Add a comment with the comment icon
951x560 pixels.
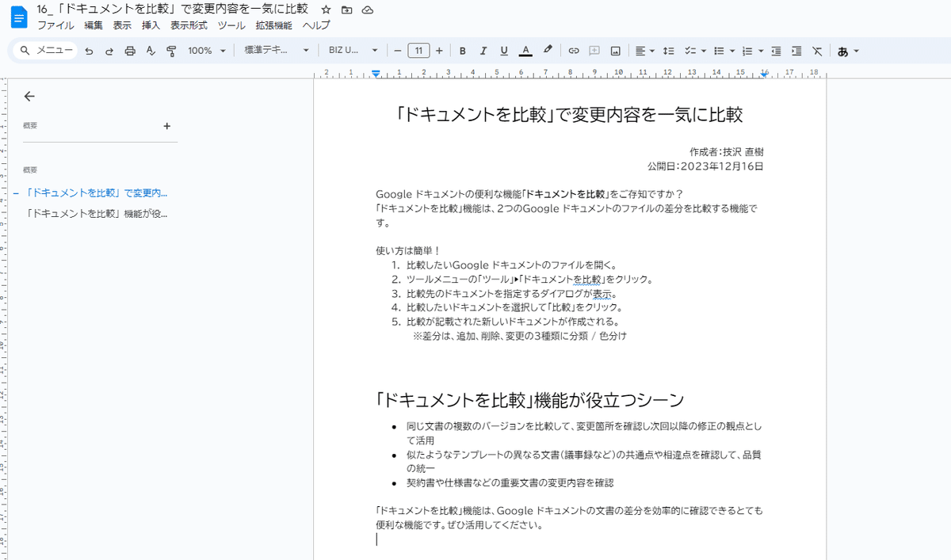[594, 51]
